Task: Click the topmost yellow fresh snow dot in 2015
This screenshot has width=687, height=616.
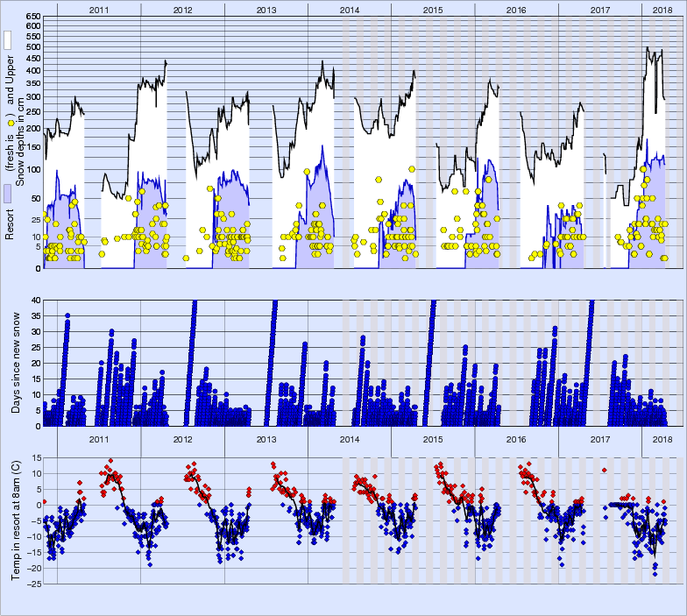Action: pyautogui.click(x=412, y=168)
